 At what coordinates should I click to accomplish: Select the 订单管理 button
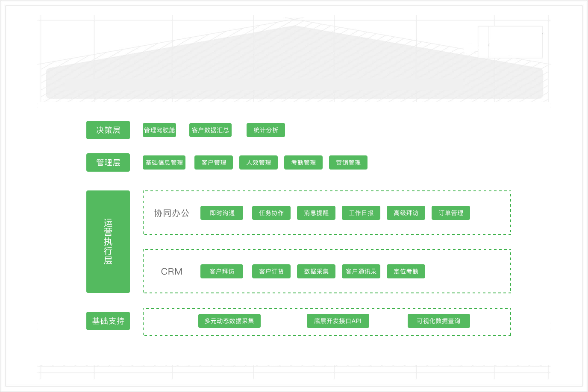(x=450, y=213)
